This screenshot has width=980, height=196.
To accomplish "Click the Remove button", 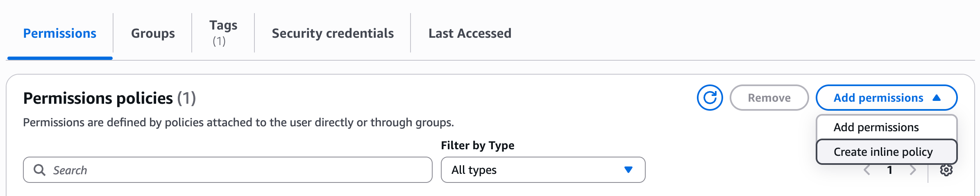I will [769, 98].
